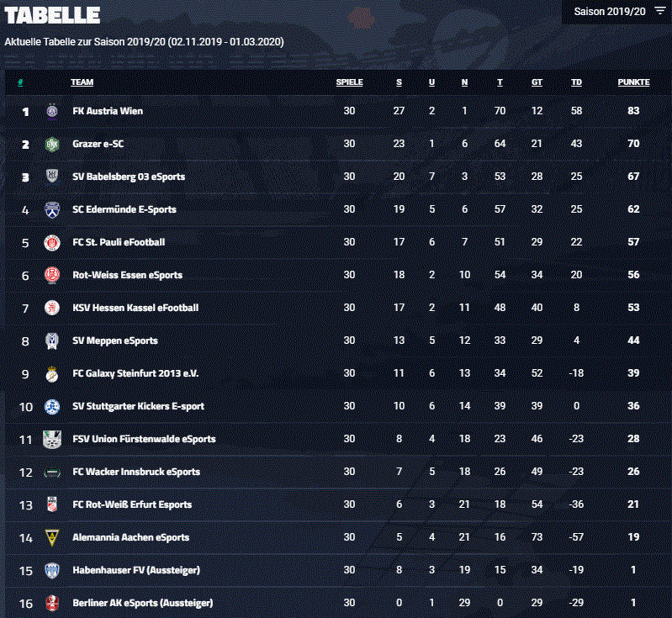
Task: Click the SV Stuttgarter Kickers blue logo
Action: coord(52,406)
